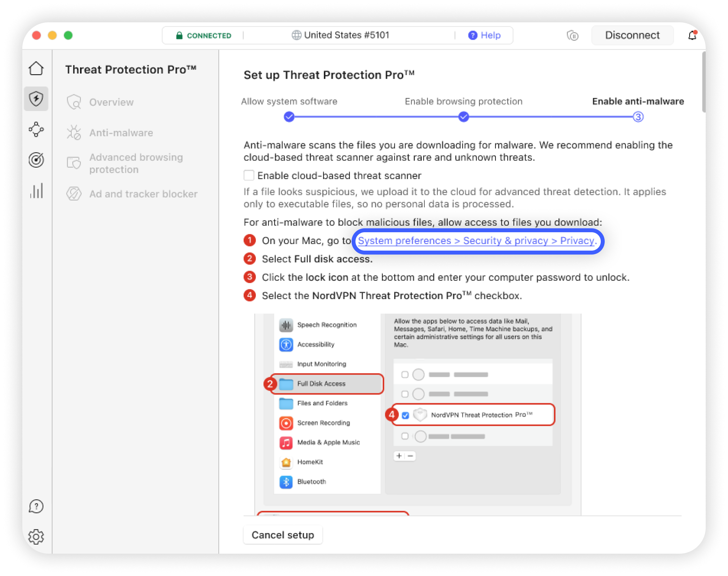Open the statistics bars icon
Viewport: 728px width, 576px height.
[x=36, y=191]
